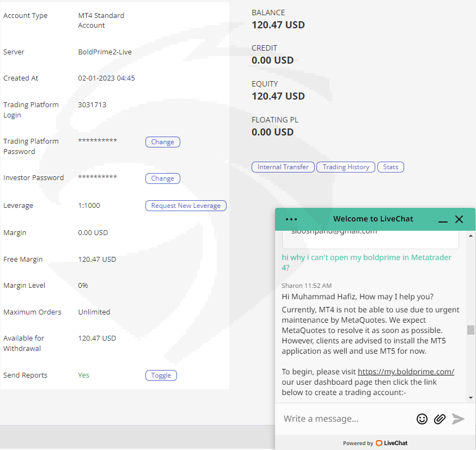Focus the Write a message field
This screenshot has width=476, height=450.
(x=346, y=418)
